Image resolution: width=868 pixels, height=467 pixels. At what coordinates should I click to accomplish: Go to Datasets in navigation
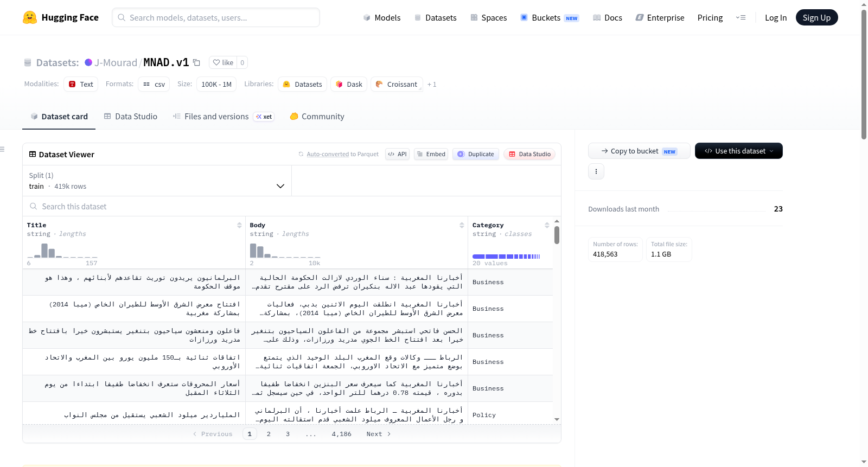pyautogui.click(x=435, y=17)
